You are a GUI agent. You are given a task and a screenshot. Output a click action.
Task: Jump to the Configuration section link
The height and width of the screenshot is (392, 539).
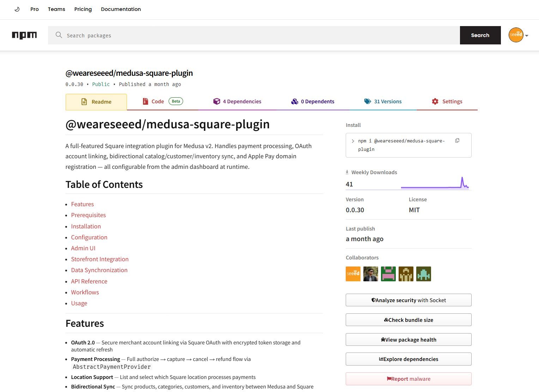coord(89,237)
